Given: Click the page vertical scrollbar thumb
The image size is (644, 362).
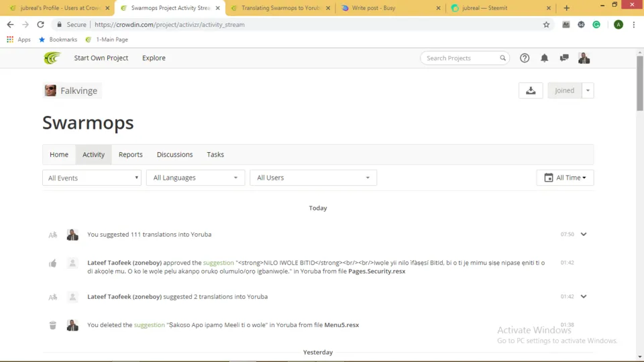Looking at the screenshot, I should click(x=640, y=83).
